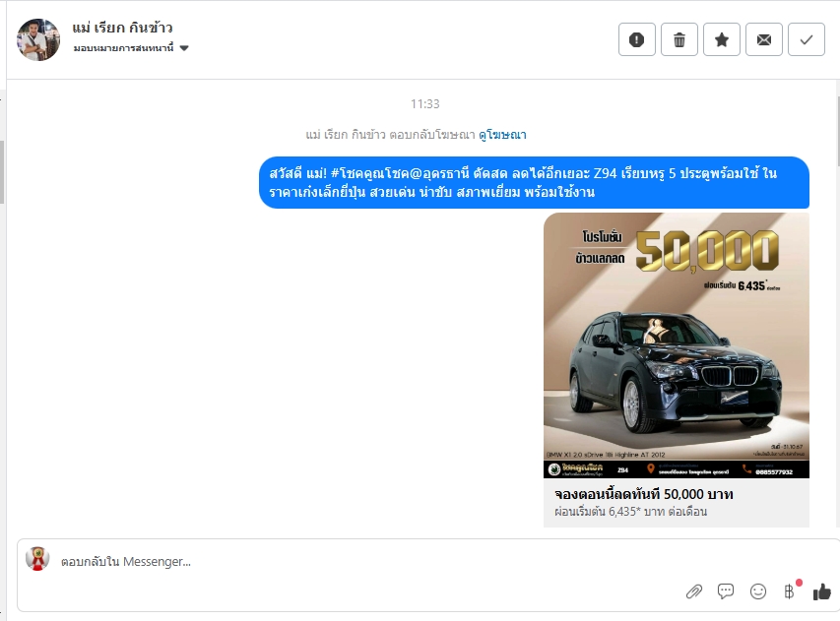This screenshot has width=840, height=621.
Task: Mark conversation unread with envelope icon
Action: point(764,39)
